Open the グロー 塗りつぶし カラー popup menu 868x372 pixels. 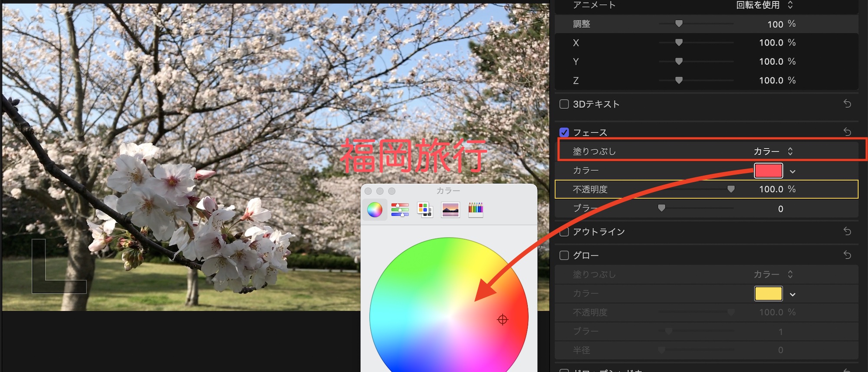pos(773,274)
